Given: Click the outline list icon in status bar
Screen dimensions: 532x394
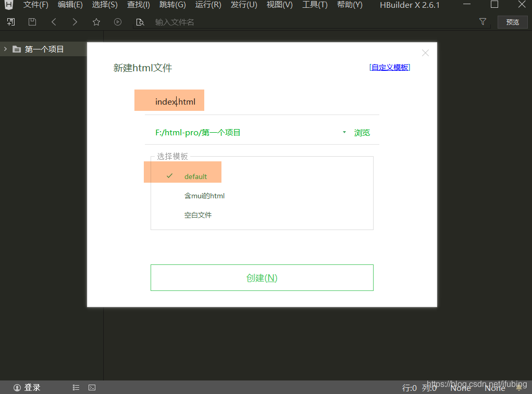Looking at the screenshot, I should pos(76,387).
